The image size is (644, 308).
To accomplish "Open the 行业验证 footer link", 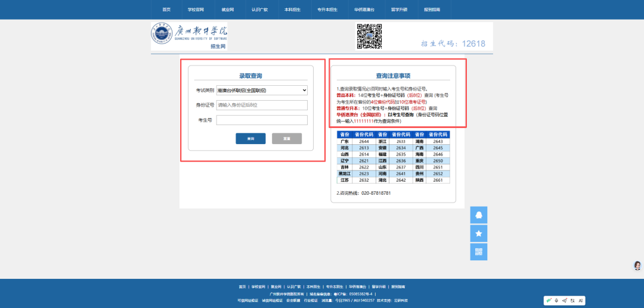I will point(311,301).
